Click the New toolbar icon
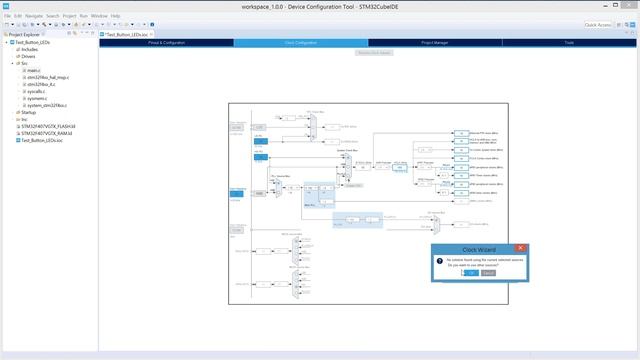 tap(7, 25)
